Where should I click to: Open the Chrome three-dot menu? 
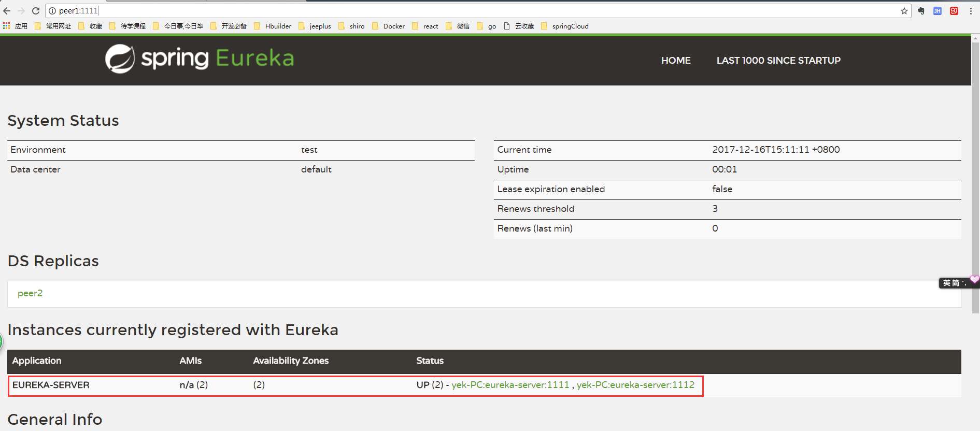point(971,11)
